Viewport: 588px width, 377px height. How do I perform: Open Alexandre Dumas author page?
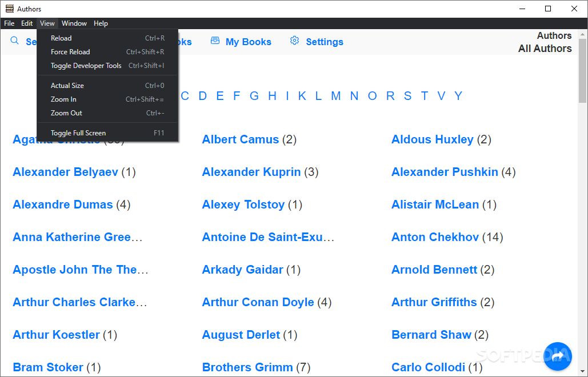click(x=63, y=204)
